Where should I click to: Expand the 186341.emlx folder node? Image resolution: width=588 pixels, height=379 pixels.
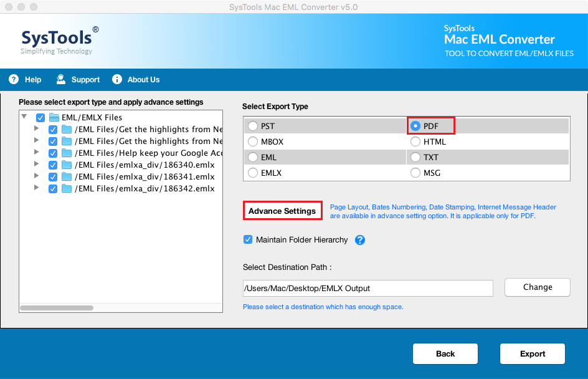click(x=36, y=176)
